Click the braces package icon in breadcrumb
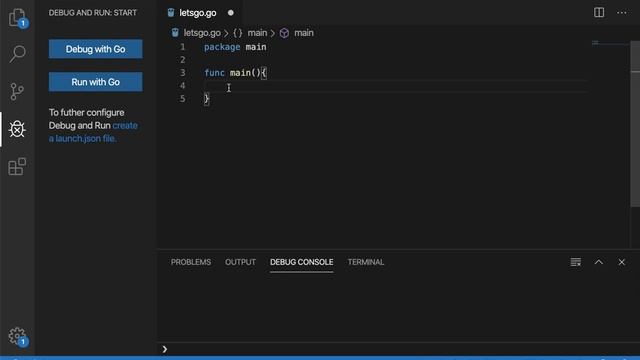Screen dimensions: 640x360 coord(238,33)
